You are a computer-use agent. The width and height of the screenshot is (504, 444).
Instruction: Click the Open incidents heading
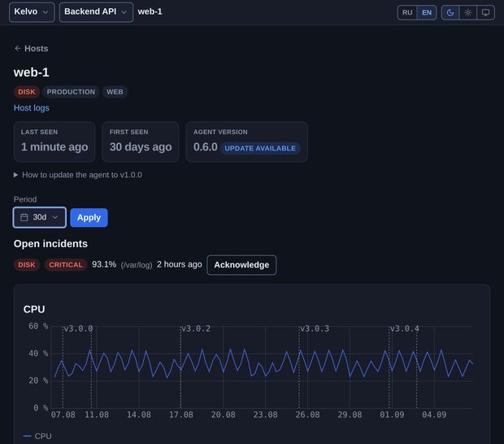tap(50, 244)
